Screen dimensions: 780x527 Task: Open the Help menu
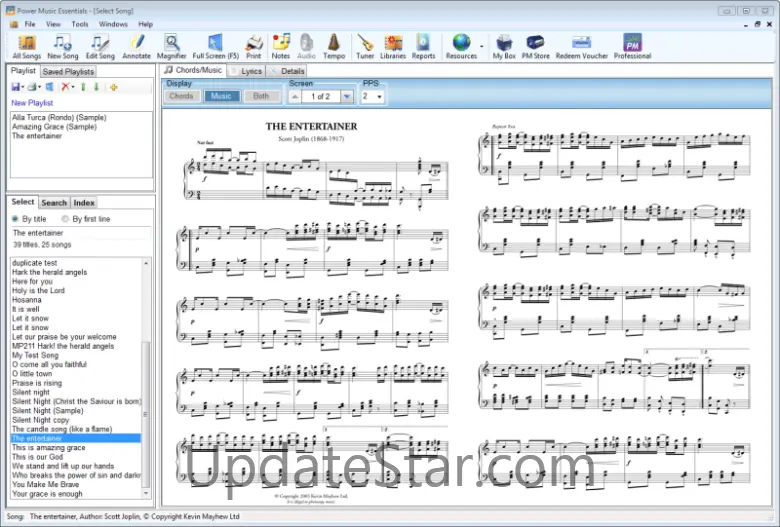(145, 24)
